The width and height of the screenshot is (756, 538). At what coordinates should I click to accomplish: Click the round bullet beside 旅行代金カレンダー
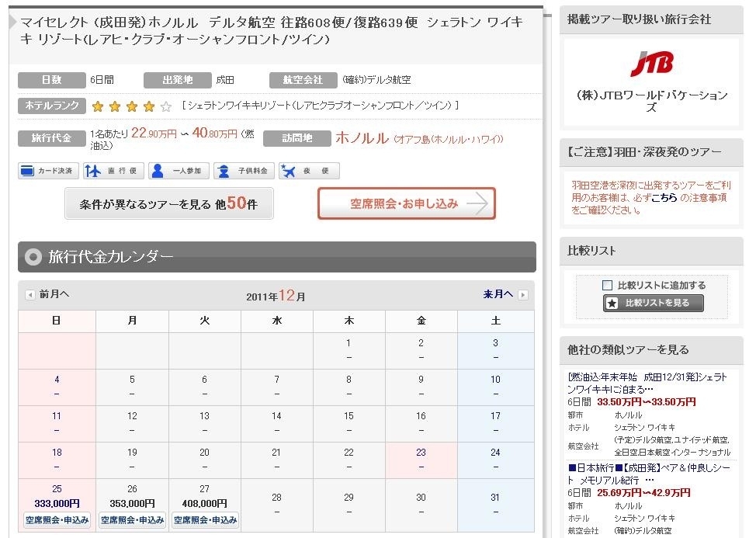click(33, 257)
